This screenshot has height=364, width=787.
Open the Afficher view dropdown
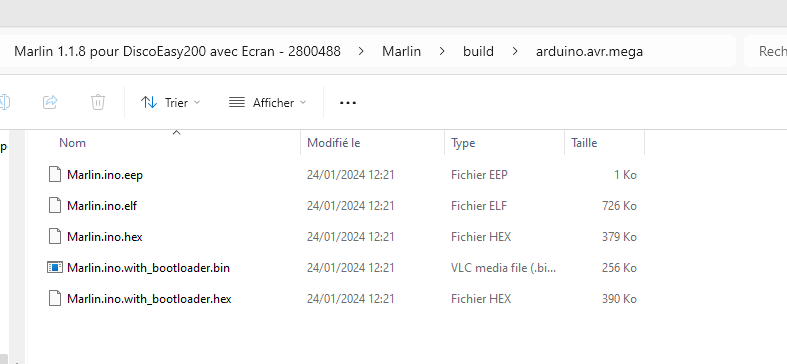(x=268, y=102)
